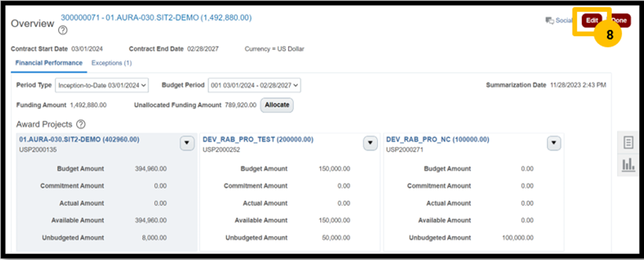This screenshot has width=644, height=260.
Task: Click the Summarization Date value 11/28/2023 2:43 PM
Action: click(579, 85)
